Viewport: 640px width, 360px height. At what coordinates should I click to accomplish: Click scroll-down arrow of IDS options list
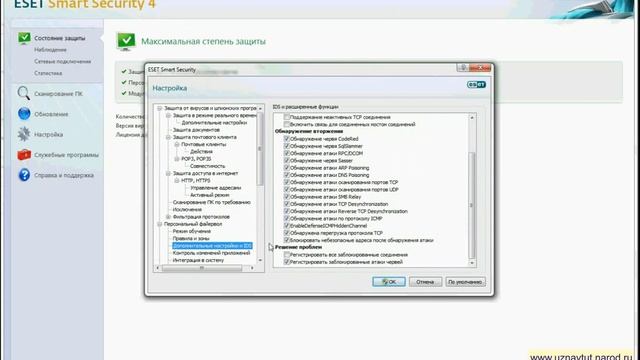(472, 263)
